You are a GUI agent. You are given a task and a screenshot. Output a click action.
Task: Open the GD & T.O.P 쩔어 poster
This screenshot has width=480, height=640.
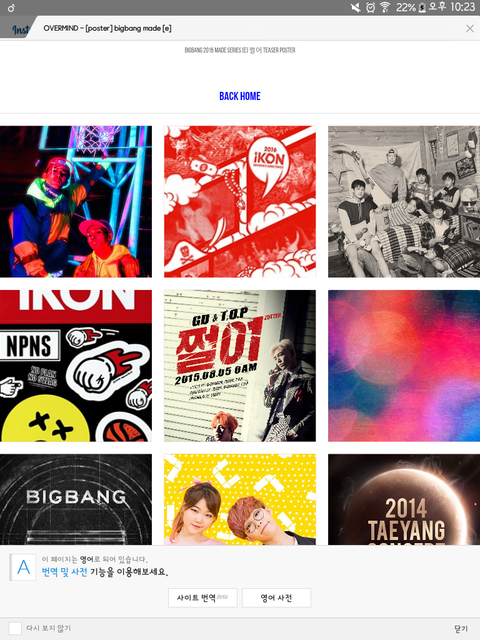240,366
